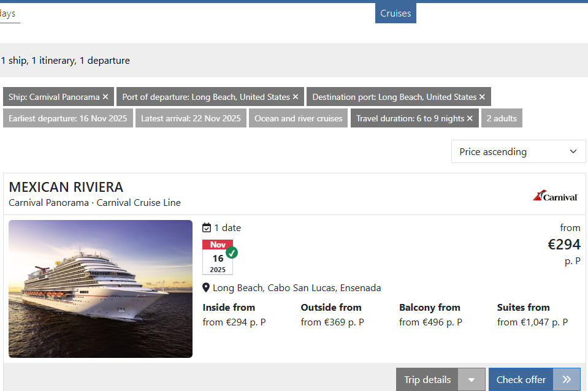
Task: Expand the Trip details dropdown arrow
Action: point(472,379)
